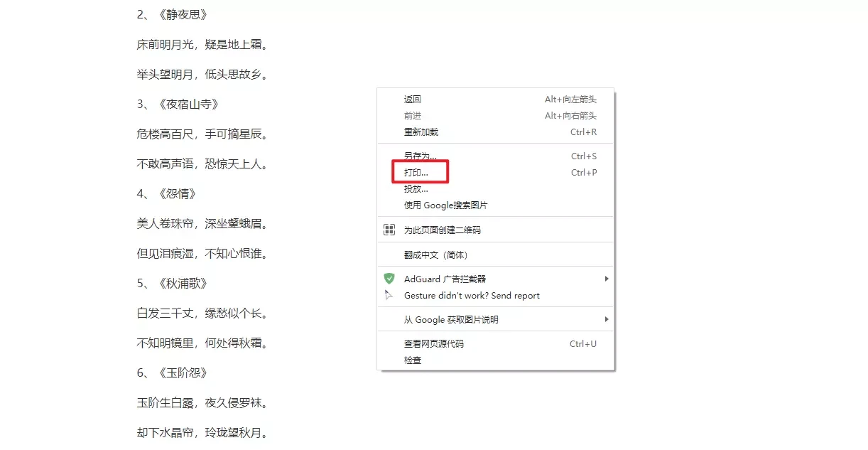Choose 返回 in the context menu
868x450 pixels.
pos(495,100)
